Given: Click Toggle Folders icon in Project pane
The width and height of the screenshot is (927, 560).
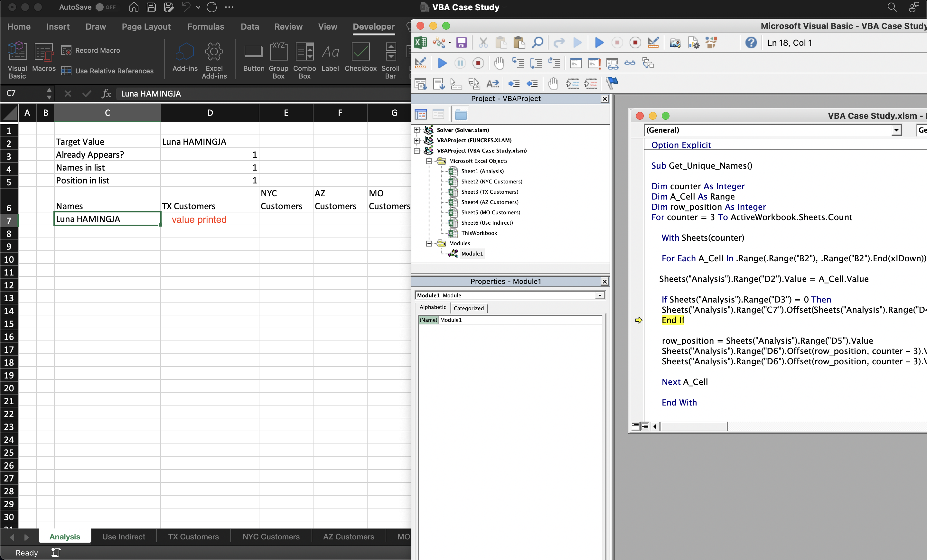Looking at the screenshot, I should click(x=461, y=114).
